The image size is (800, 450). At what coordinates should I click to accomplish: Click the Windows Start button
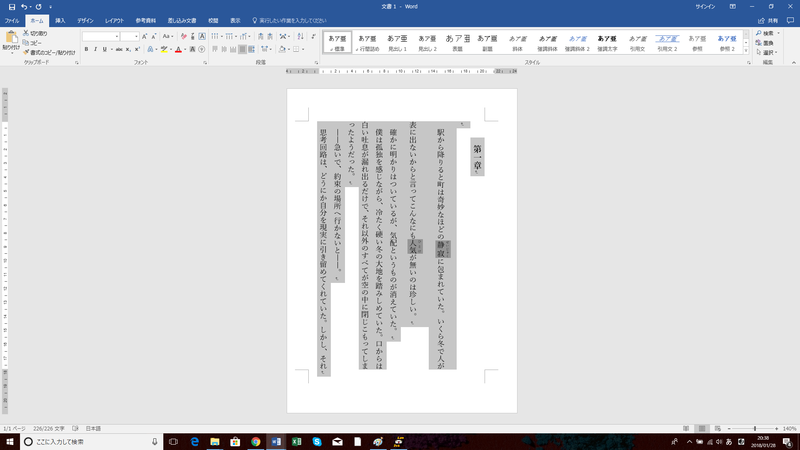(10, 441)
